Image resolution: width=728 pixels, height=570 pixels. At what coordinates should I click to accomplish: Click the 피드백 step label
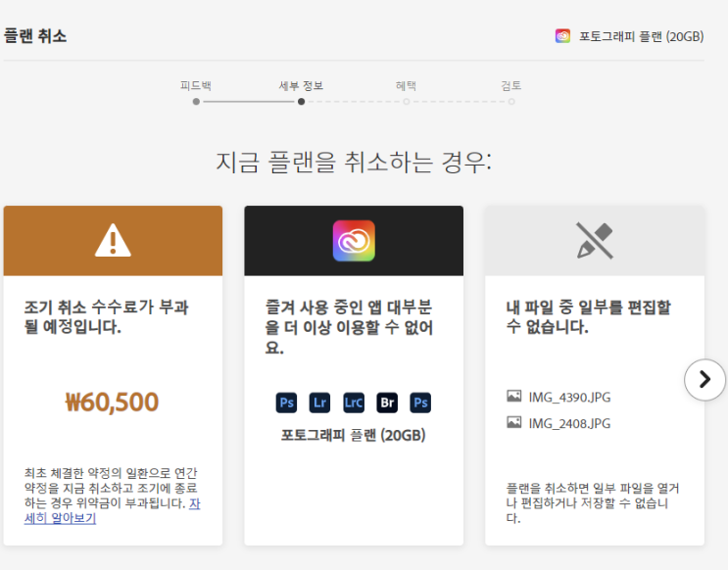[196, 86]
